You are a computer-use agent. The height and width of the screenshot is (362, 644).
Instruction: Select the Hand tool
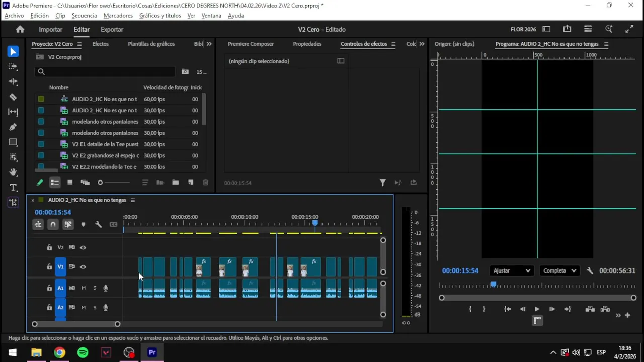point(13,172)
